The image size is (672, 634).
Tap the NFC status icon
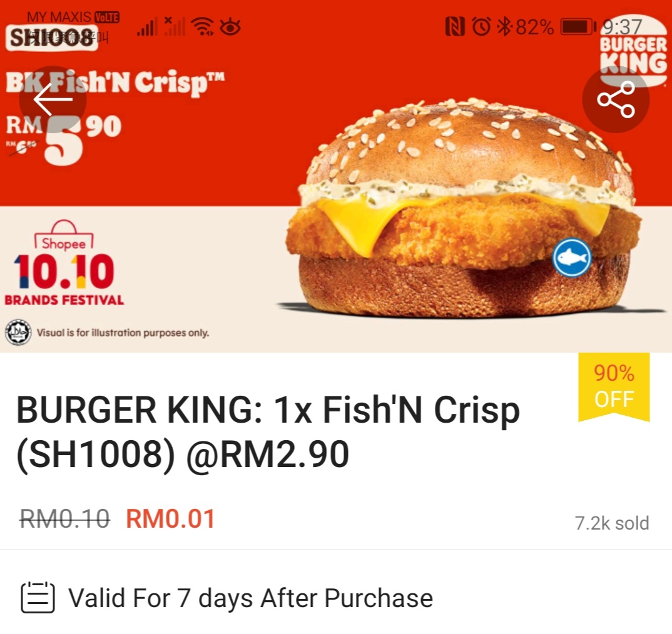(455, 26)
